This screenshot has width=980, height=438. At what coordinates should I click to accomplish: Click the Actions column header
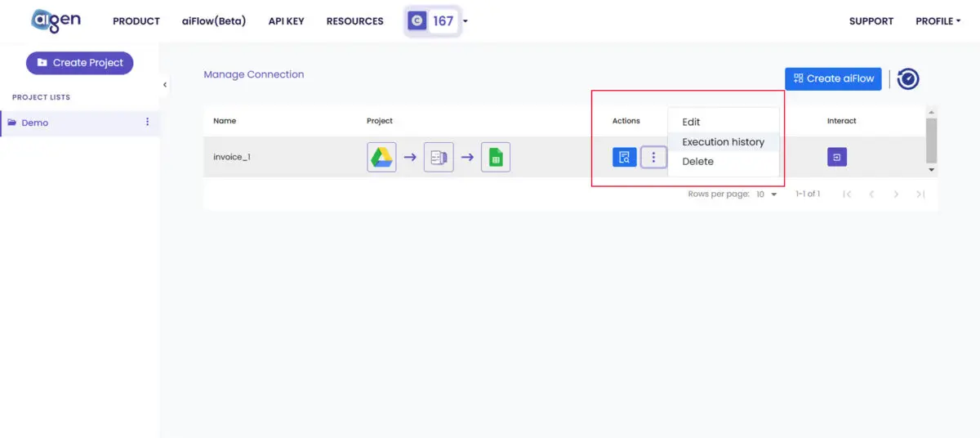pos(626,121)
